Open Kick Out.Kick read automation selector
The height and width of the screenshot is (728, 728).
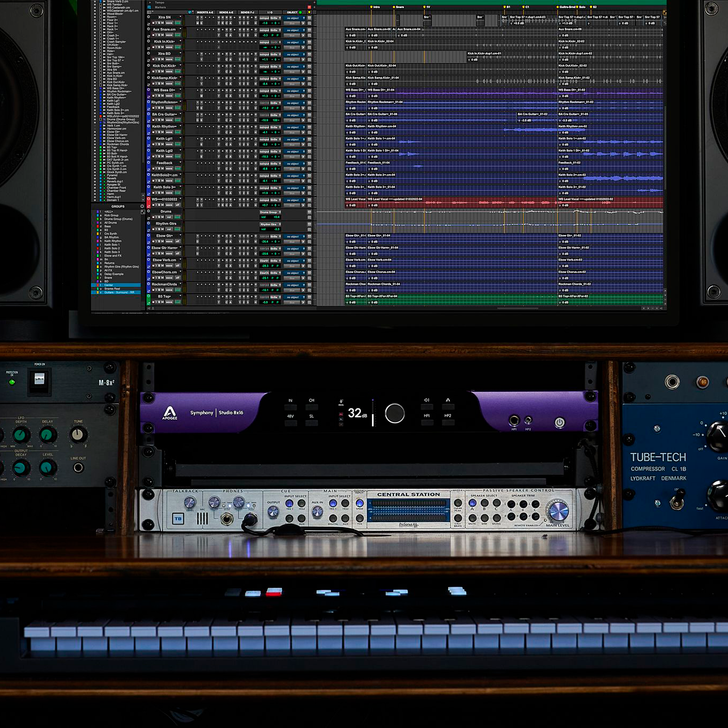click(x=178, y=71)
